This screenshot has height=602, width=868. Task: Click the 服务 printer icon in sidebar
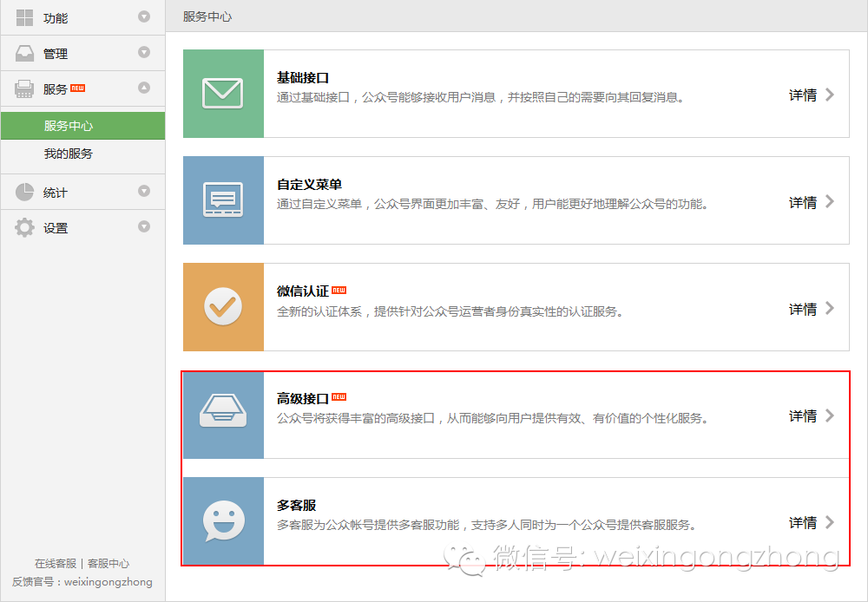[x=24, y=88]
